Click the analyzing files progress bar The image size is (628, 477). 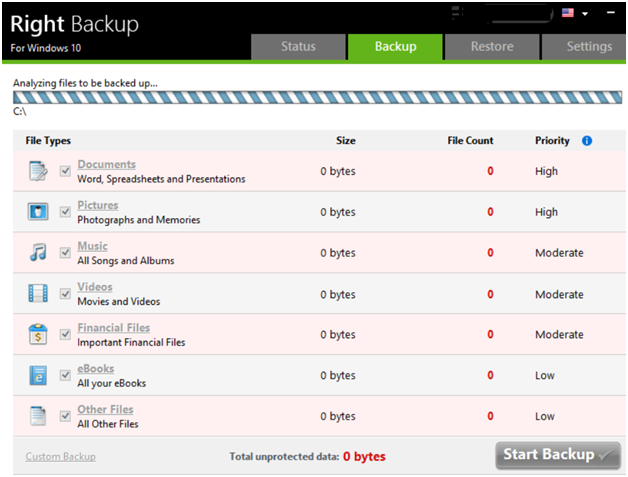[317, 97]
